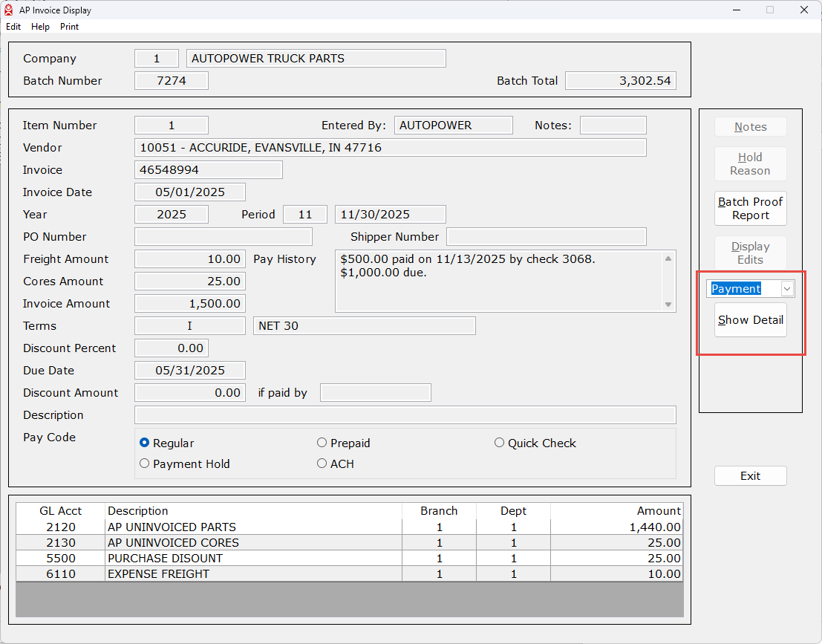Image resolution: width=822 pixels, height=644 pixels.
Task: Open the Help menu
Action: pyautogui.click(x=41, y=27)
